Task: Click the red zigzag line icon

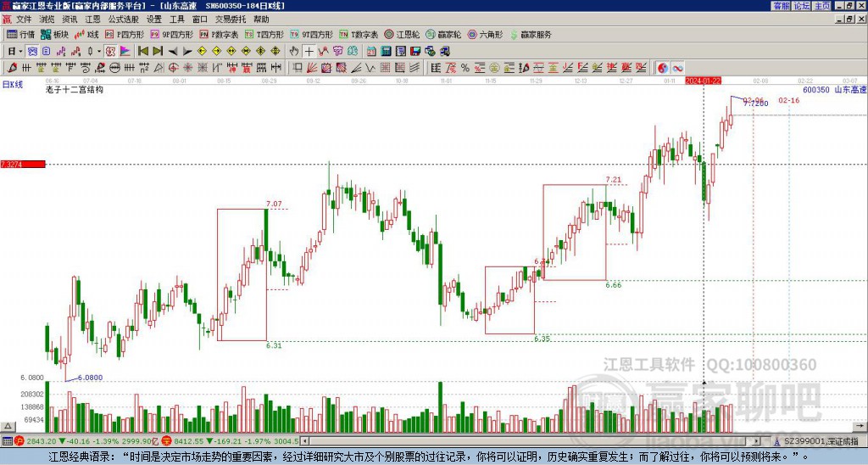Action: pos(323,52)
